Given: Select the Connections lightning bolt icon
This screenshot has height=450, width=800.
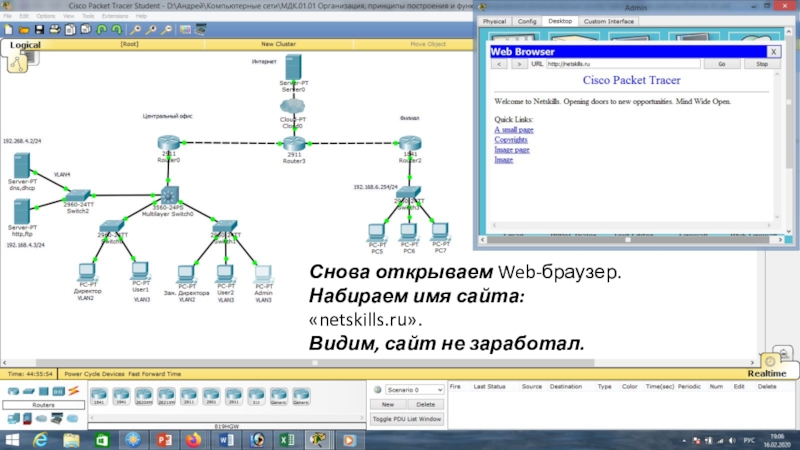Looking at the screenshot, I should (x=73, y=391).
